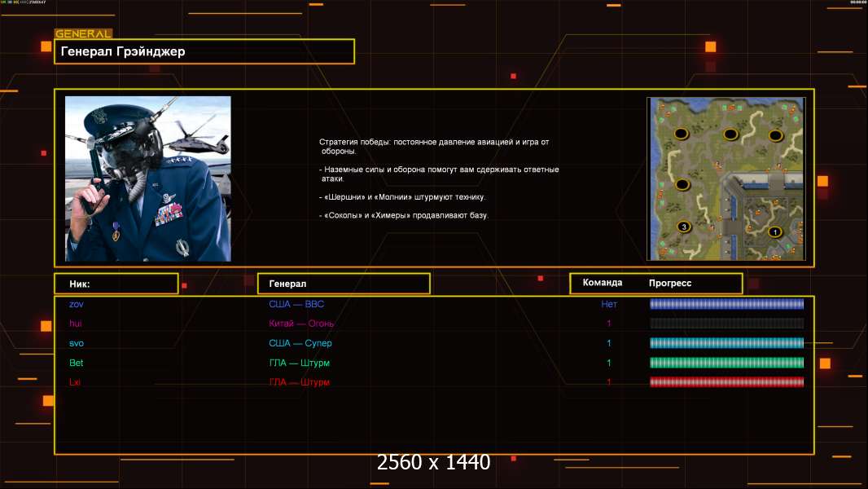Viewport: 868px width, 489px height.
Task: Select the middle-left empty start slot on minimap
Action: coord(682,183)
